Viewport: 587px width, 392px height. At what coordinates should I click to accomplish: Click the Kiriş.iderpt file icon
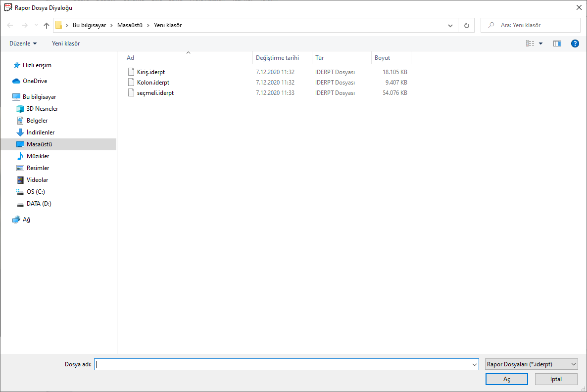click(131, 72)
